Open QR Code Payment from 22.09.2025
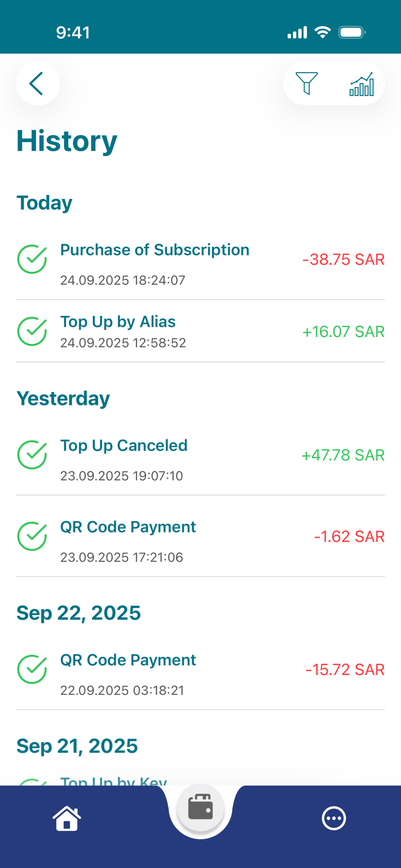The height and width of the screenshot is (868, 401). pyautogui.click(x=200, y=675)
